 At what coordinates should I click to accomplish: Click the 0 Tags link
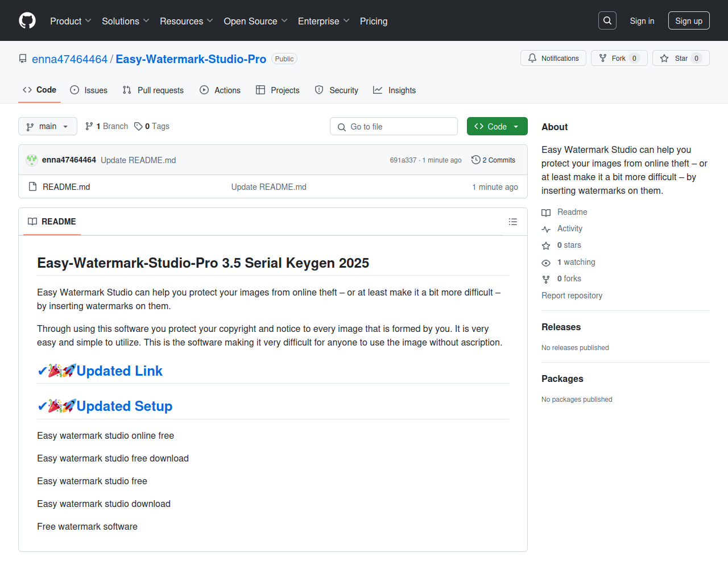(152, 126)
